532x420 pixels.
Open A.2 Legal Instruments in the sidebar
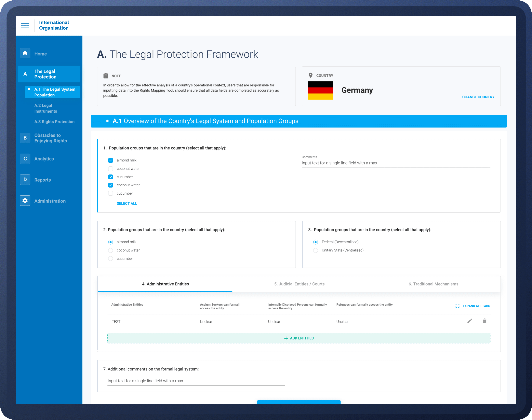[x=46, y=108]
